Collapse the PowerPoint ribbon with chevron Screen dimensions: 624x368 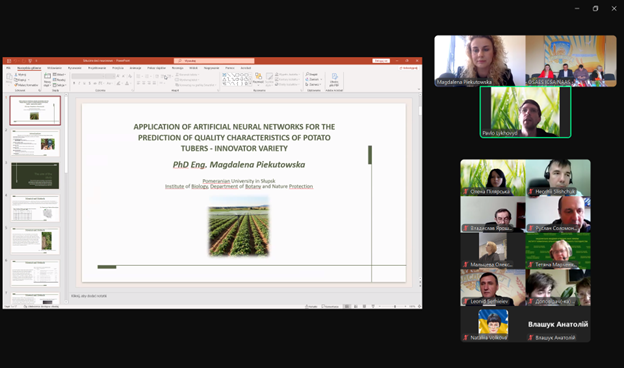tap(419, 89)
